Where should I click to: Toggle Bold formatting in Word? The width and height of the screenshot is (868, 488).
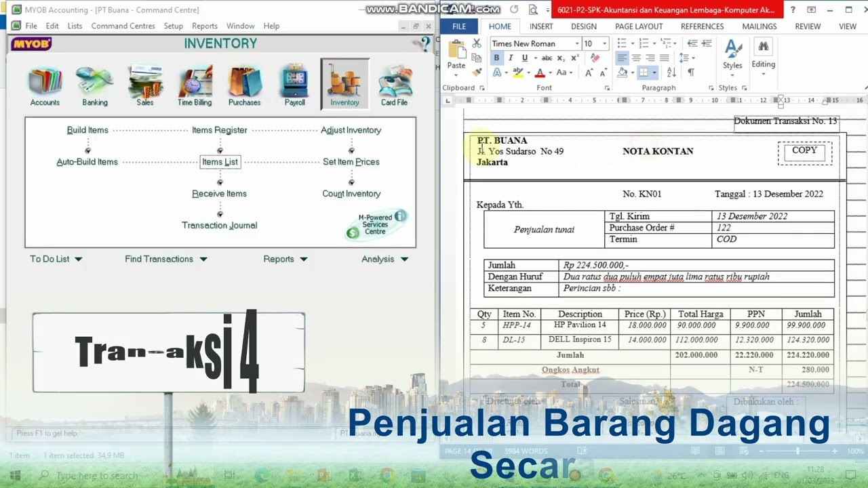coord(496,58)
